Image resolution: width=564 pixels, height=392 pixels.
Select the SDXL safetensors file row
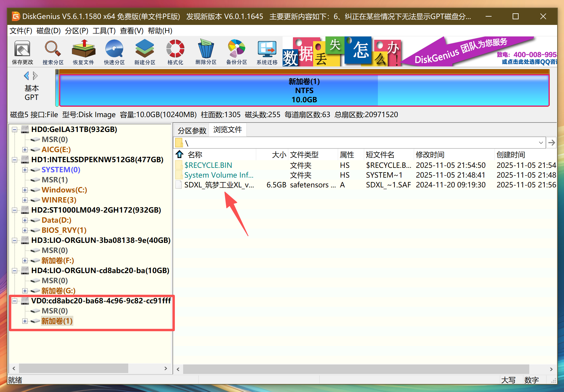(x=219, y=185)
